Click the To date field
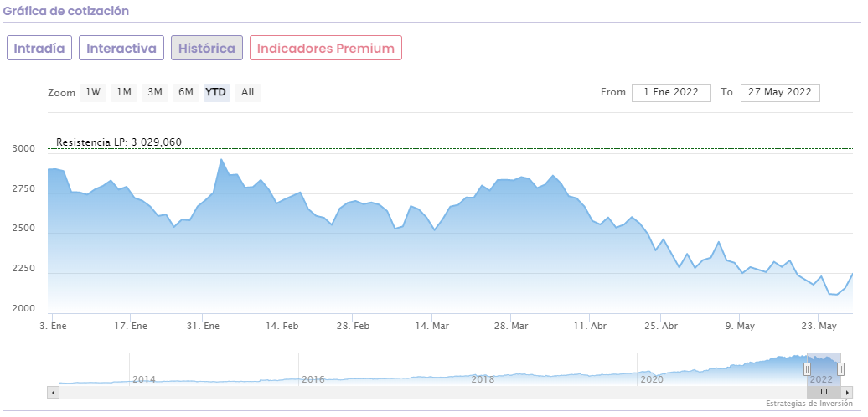 tap(779, 92)
